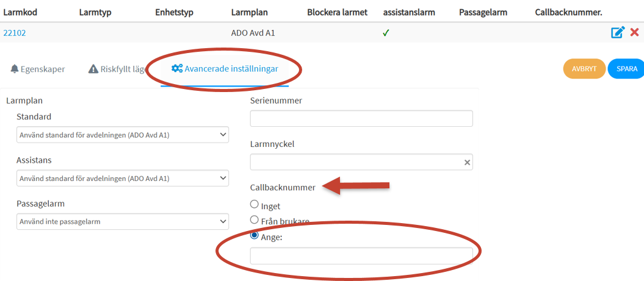Open the alarm code 22102 link
This screenshot has height=281, width=644.
point(15,34)
